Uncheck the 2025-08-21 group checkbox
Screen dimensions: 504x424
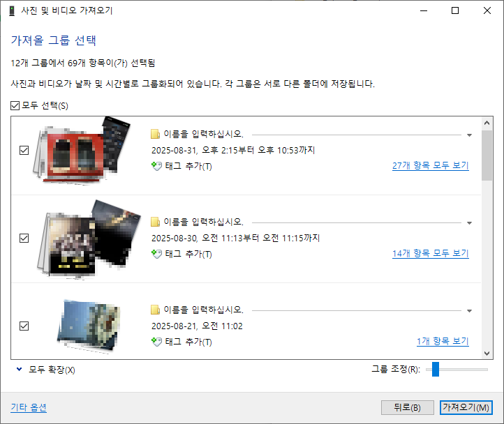point(24,326)
